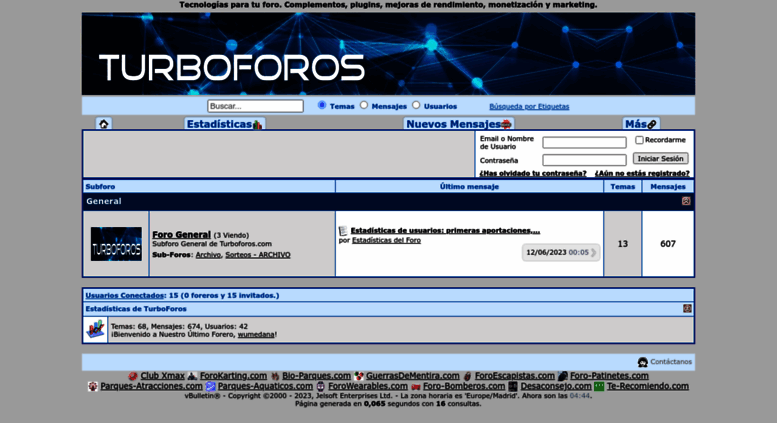Click the icon before GuerrasDeMentira.com

click(359, 376)
